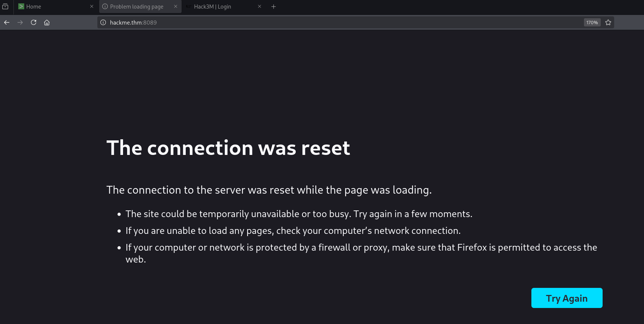
Task: Click the info icon on the error tab
Action: tap(105, 7)
